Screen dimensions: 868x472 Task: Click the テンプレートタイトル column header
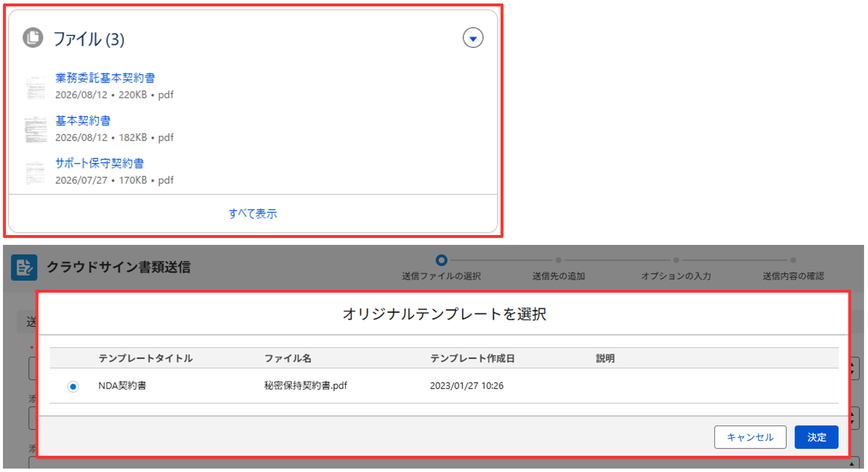(x=145, y=358)
